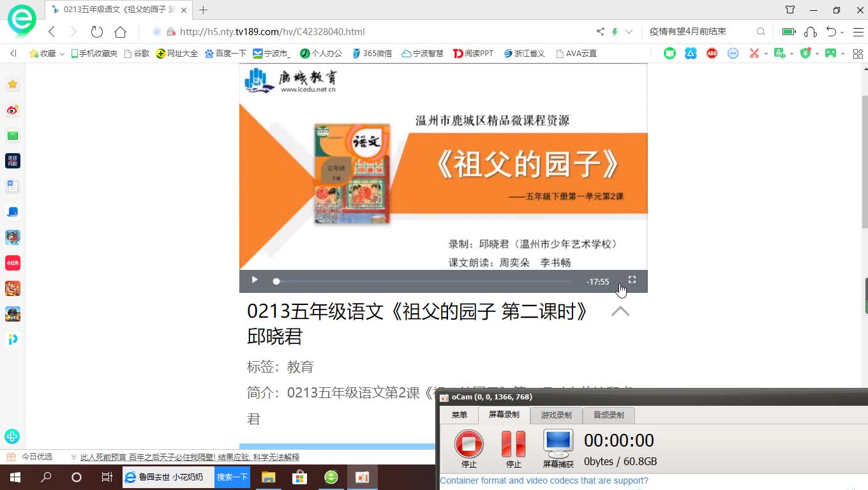This screenshot has width=868, height=490.
Task: Click the green book reader extension icon
Action: [670, 54]
